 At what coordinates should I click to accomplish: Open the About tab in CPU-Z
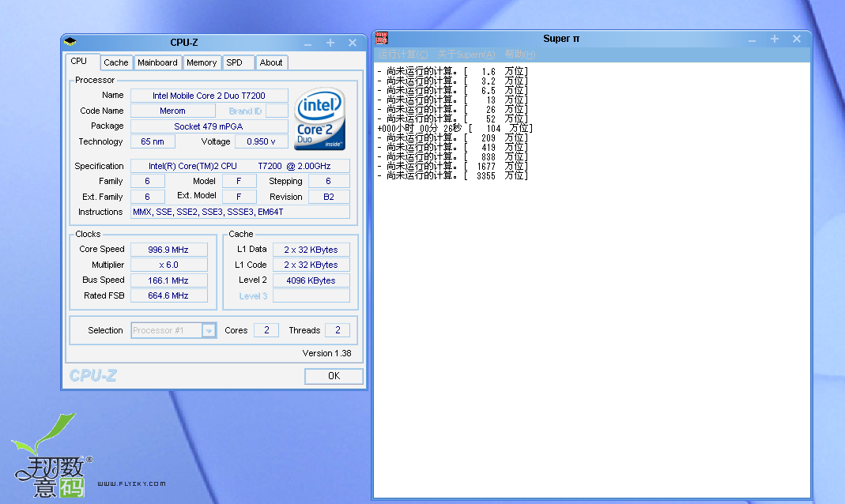pyautogui.click(x=271, y=62)
